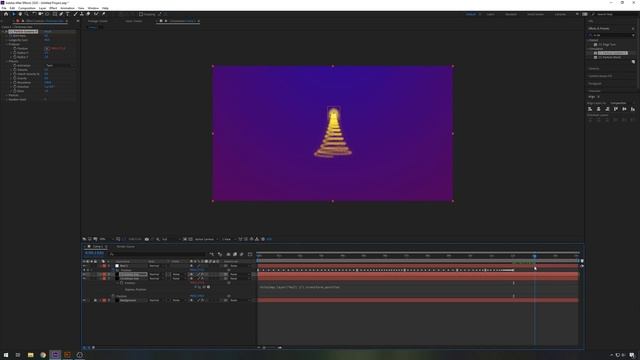Open the 1 View layout dropdown
Image resolution: width=640 pixels, height=360 pixels.
click(x=228, y=239)
